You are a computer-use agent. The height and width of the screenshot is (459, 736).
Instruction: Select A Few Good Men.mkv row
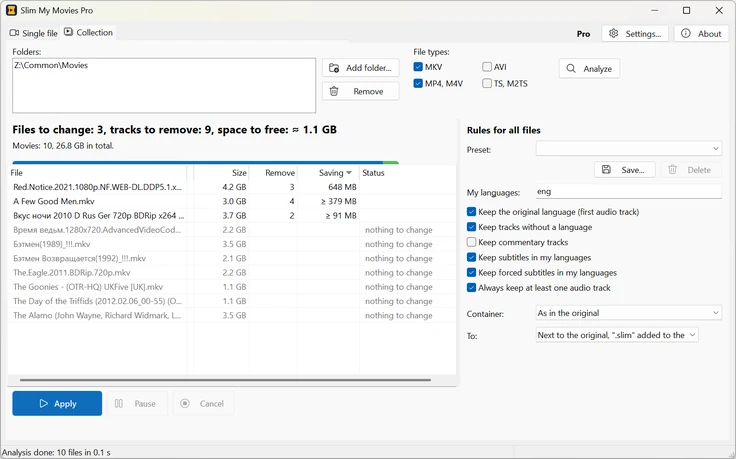[232, 201]
